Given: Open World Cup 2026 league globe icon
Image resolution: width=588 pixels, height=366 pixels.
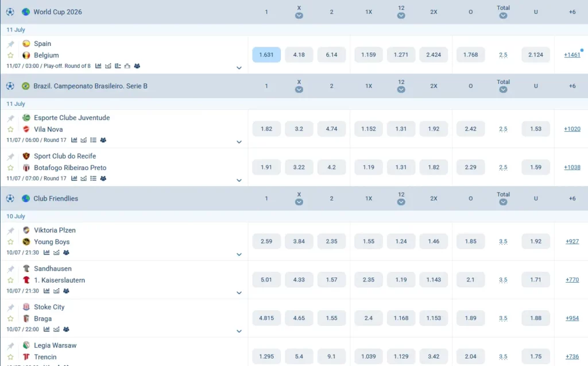Looking at the screenshot, I should [x=25, y=12].
